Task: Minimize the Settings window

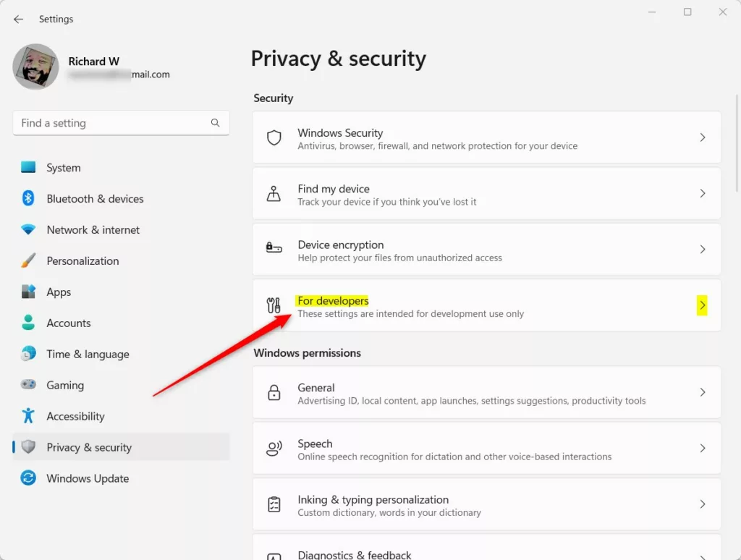Action: 652,12
